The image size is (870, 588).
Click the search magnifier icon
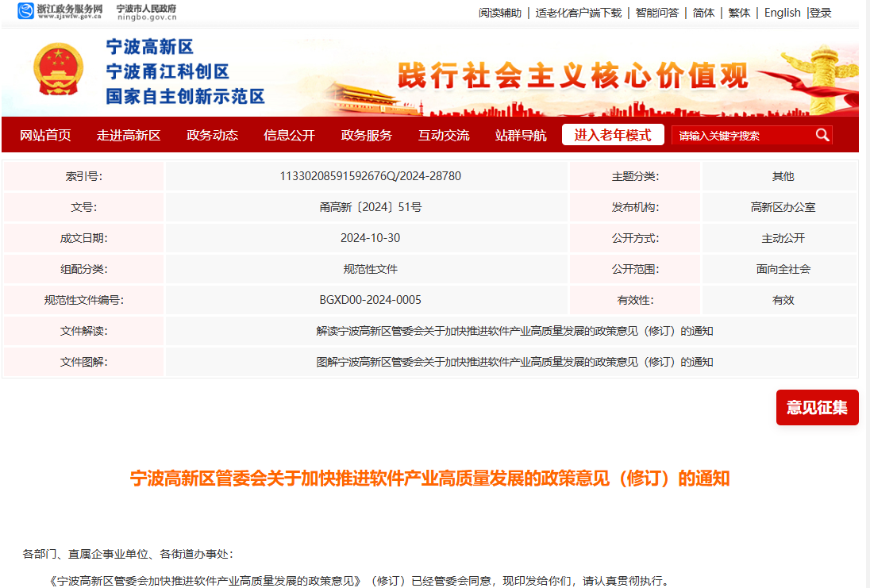click(822, 135)
